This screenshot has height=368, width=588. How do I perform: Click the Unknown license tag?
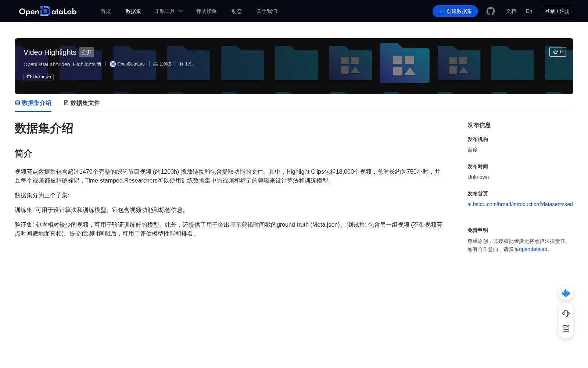click(x=39, y=77)
